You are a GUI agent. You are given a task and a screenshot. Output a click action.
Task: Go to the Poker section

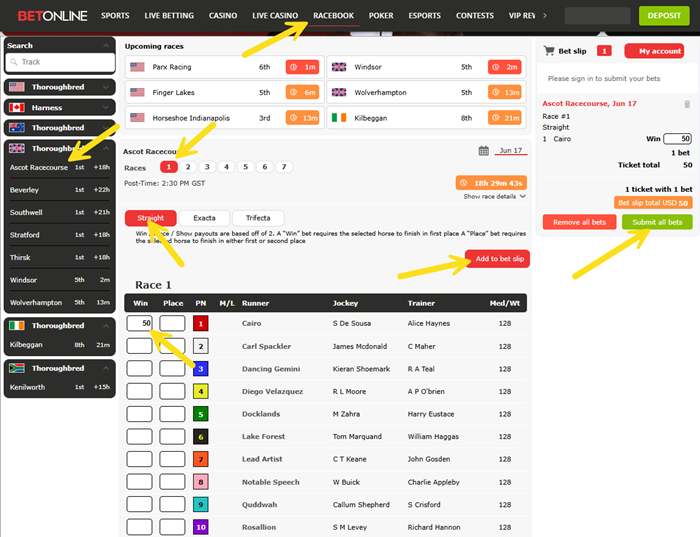tap(381, 16)
